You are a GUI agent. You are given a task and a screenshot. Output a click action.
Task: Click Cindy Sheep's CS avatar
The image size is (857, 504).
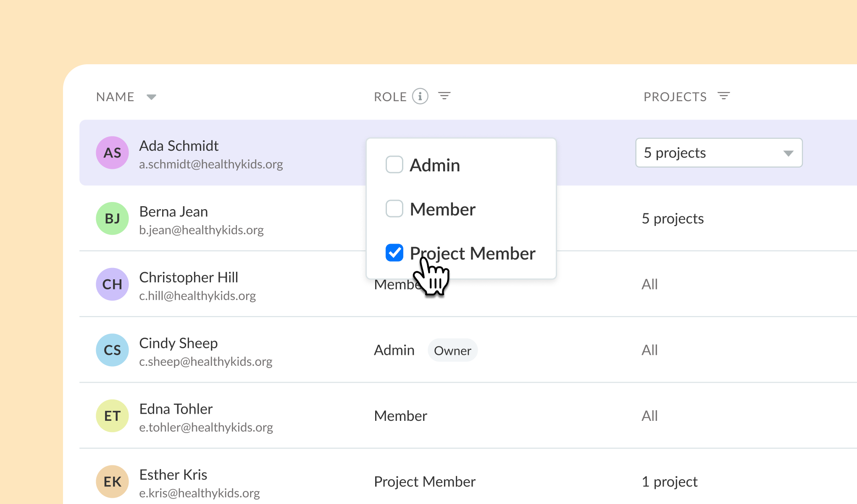[x=112, y=350]
